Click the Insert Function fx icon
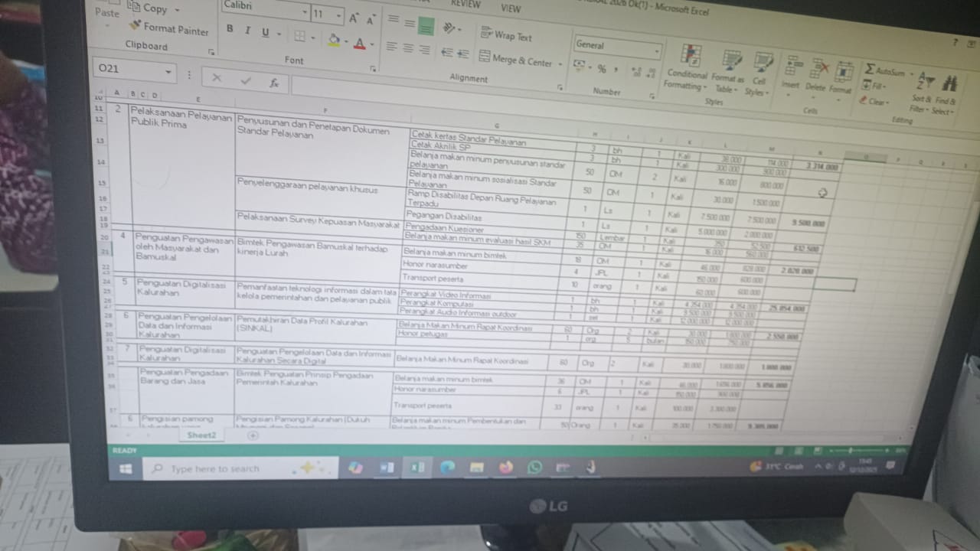The width and height of the screenshot is (980, 551). [274, 82]
